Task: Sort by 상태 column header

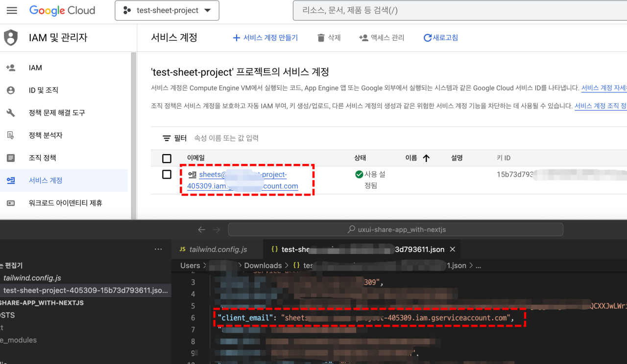Action: [360, 158]
